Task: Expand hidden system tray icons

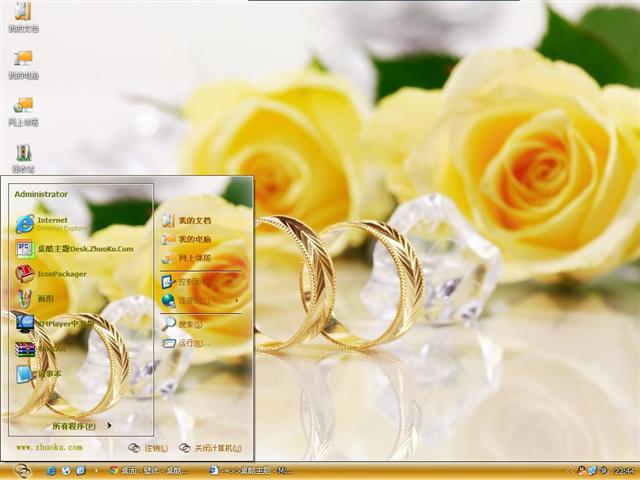Action: 570,471
